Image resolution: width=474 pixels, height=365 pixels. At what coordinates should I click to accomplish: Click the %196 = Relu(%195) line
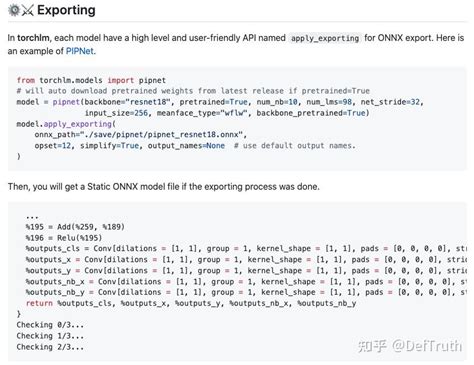coord(64,238)
